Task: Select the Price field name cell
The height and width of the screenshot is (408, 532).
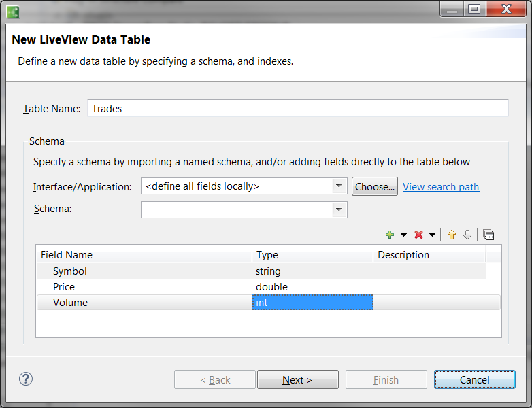Action: pos(64,287)
